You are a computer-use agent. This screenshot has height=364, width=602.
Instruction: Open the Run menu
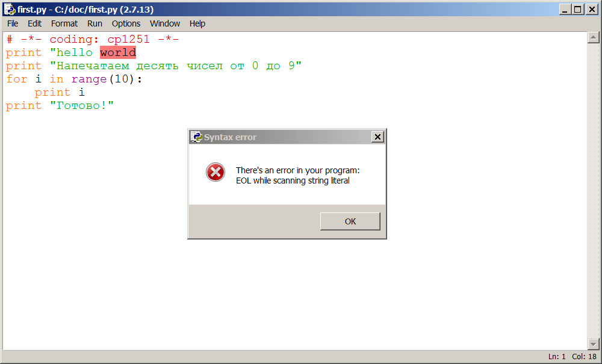(x=95, y=24)
